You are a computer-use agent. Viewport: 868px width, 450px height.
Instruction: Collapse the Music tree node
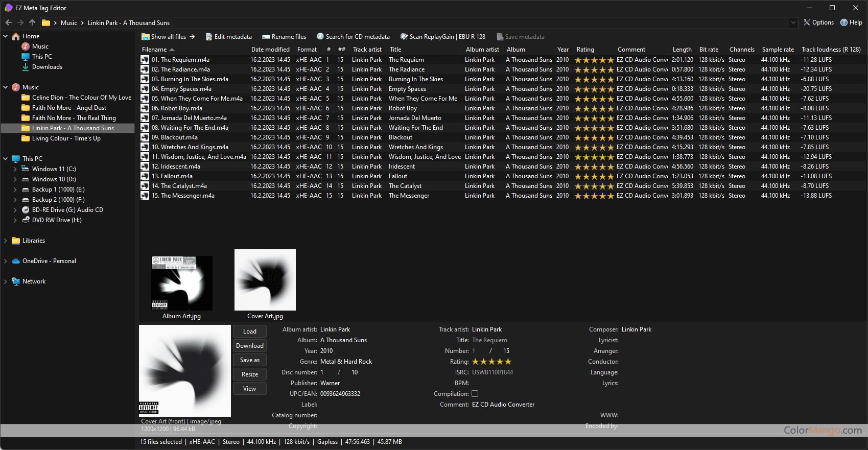coord(6,87)
